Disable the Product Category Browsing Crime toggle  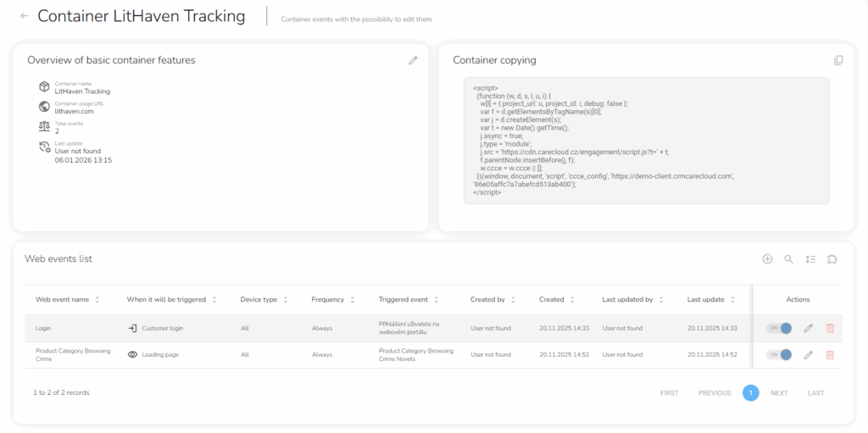coord(780,355)
